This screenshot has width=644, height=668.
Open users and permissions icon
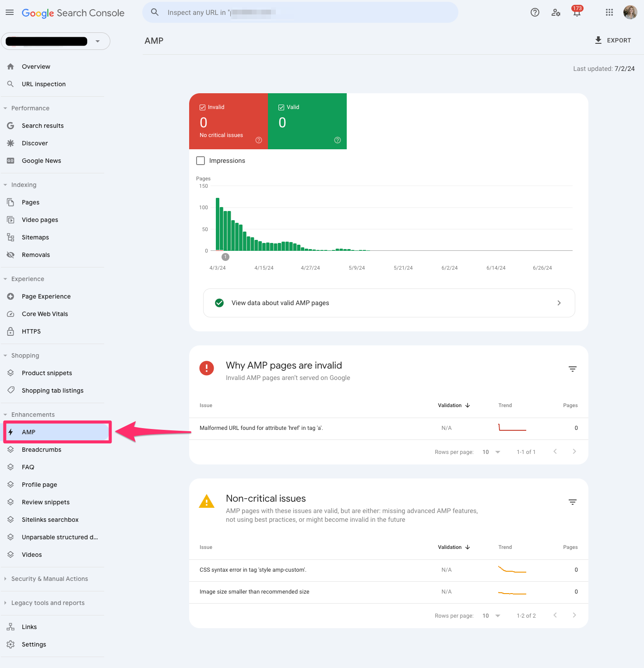(556, 13)
